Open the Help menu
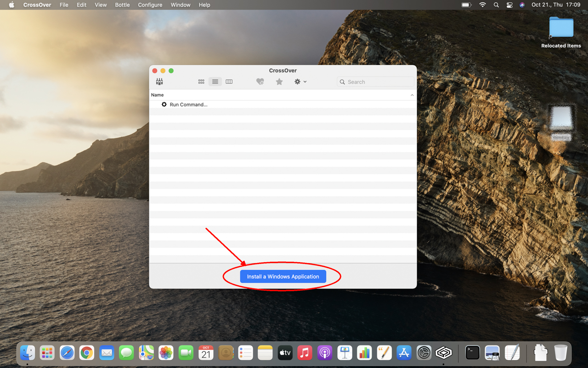The height and width of the screenshot is (368, 588). pyautogui.click(x=204, y=5)
